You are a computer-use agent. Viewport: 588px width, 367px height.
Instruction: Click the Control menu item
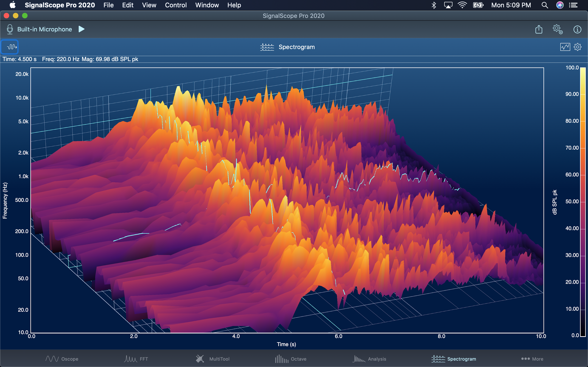point(176,5)
